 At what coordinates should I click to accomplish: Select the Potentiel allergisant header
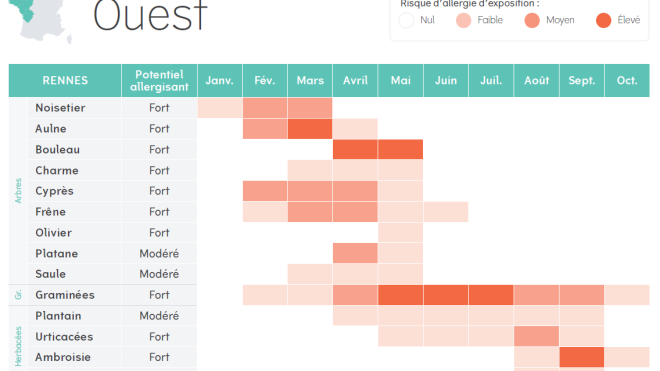160,80
